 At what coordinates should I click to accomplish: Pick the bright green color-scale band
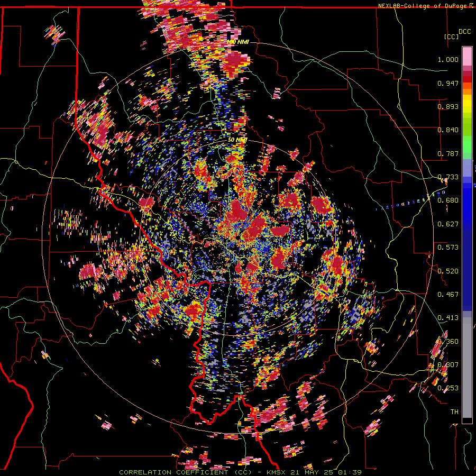(x=467, y=144)
